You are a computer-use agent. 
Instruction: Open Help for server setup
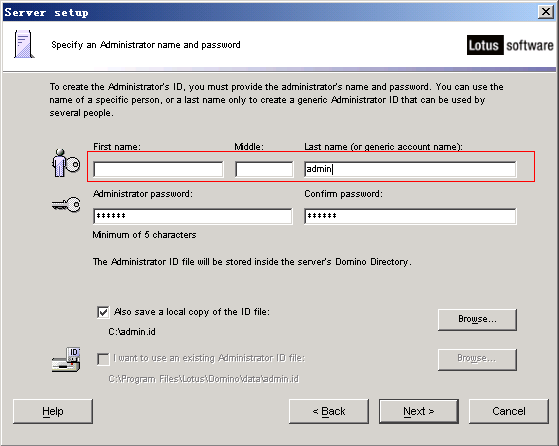pos(53,411)
